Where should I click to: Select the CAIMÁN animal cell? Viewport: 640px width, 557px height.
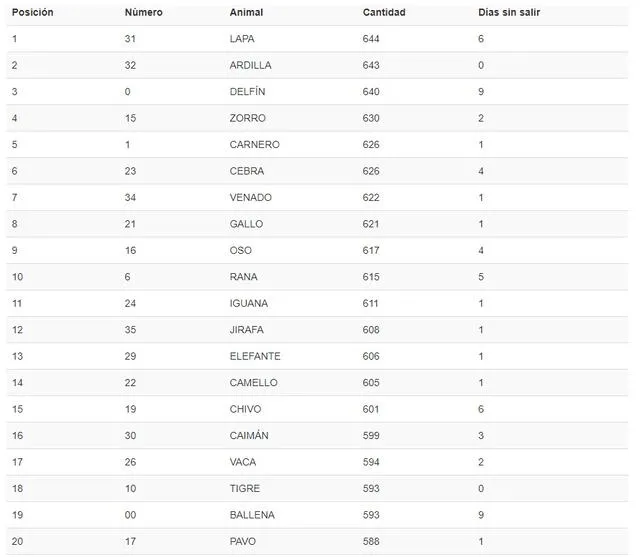click(249, 435)
